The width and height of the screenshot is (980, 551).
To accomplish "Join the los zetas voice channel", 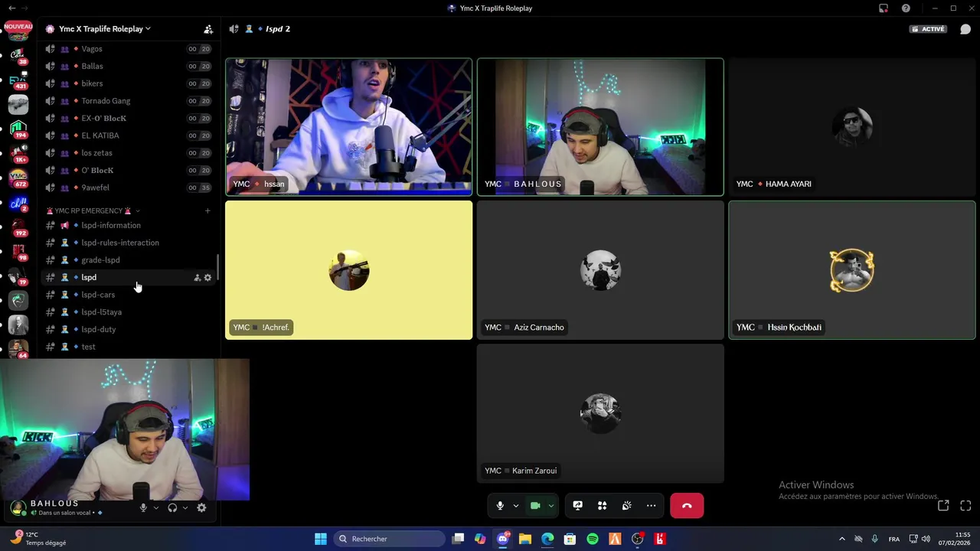I will 129,153.
